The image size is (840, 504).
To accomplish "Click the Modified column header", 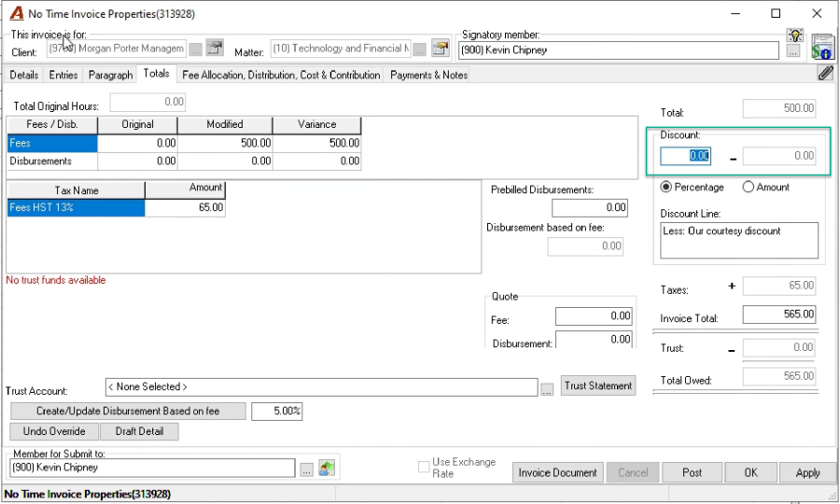I will pos(225,125).
